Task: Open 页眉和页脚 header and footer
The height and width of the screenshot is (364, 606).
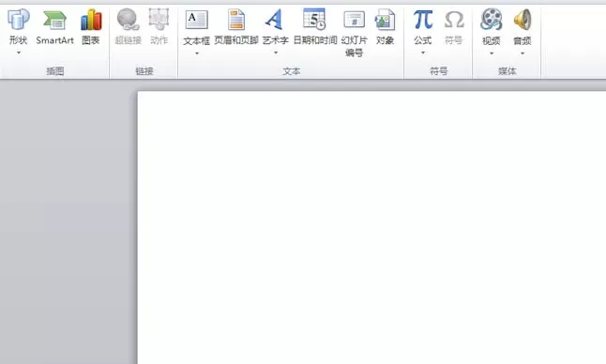Action: tap(236, 26)
